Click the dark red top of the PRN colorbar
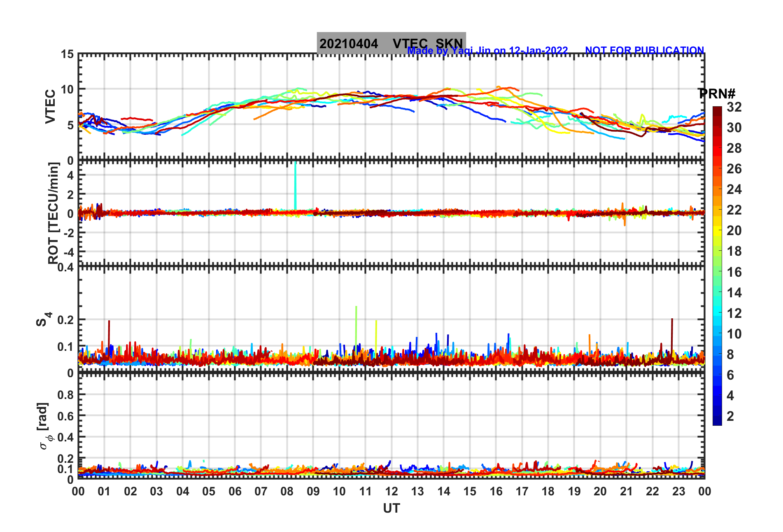Image resolution: width=783 pixels, height=532 pixels. pyautogui.click(x=717, y=110)
